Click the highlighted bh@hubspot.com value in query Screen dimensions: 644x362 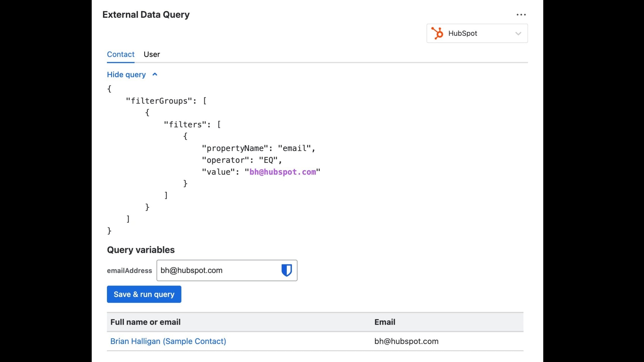pos(282,172)
